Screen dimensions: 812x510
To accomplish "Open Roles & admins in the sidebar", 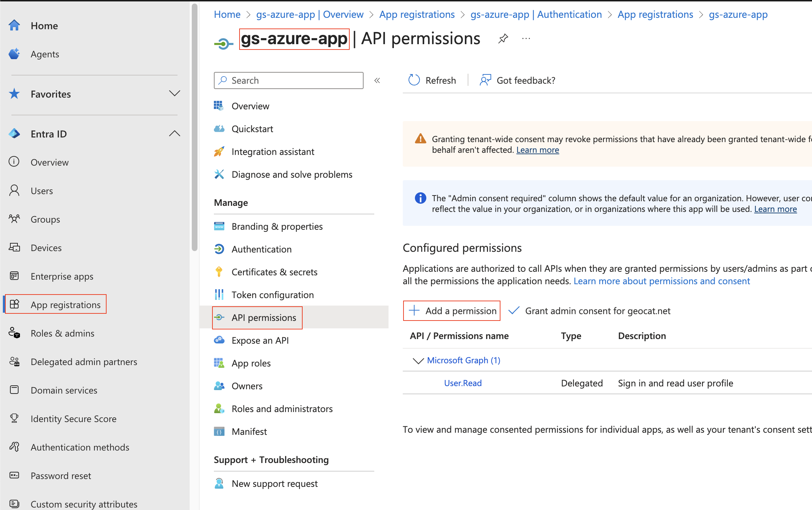I will tap(62, 333).
